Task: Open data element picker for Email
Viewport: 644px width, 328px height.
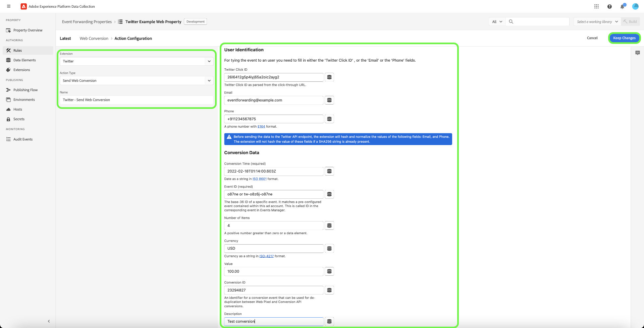Action: click(329, 100)
